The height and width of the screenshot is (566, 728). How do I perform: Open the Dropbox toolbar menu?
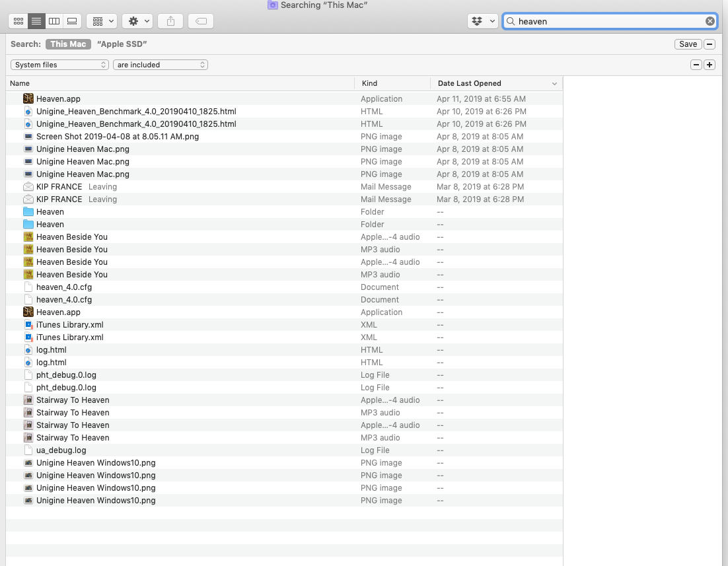tap(483, 21)
